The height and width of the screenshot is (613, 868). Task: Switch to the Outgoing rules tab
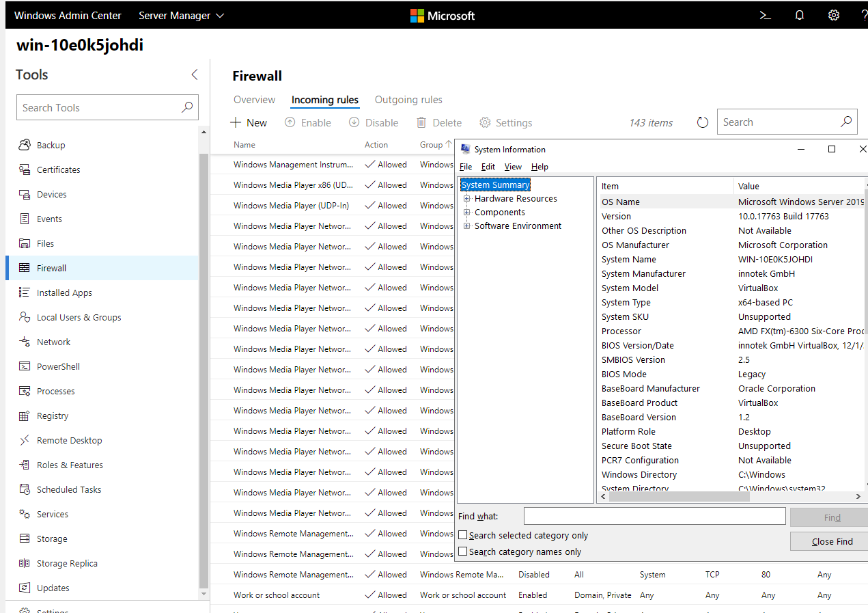(x=408, y=99)
